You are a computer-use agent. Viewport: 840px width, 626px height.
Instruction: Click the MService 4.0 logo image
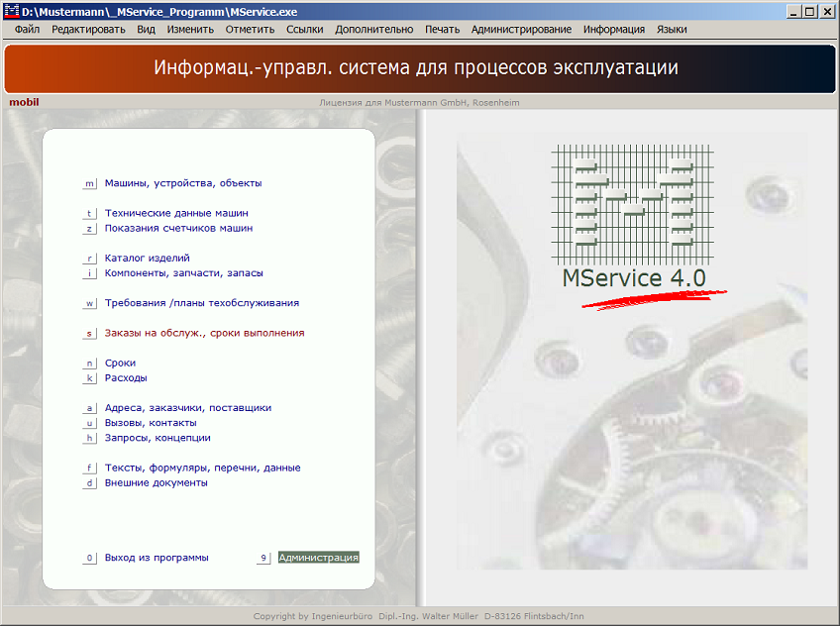634,223
